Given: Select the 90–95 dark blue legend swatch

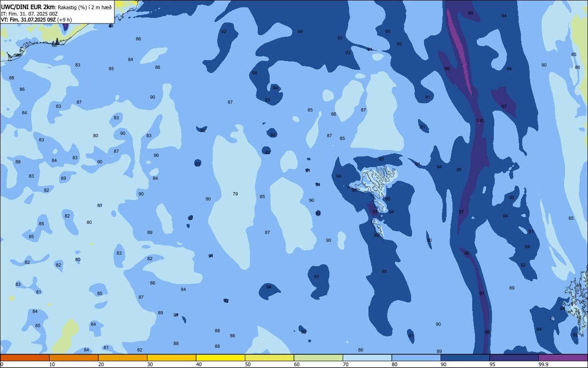Looking at the screenshot, I should click(x=465, y=357).
